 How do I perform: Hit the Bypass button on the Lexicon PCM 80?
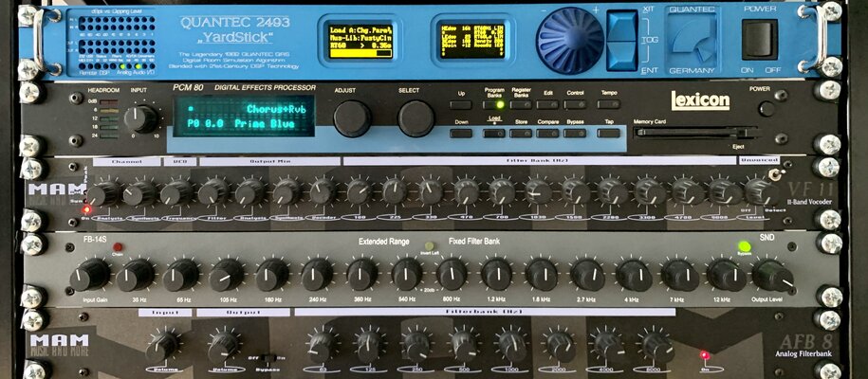[x=575, y=134]
